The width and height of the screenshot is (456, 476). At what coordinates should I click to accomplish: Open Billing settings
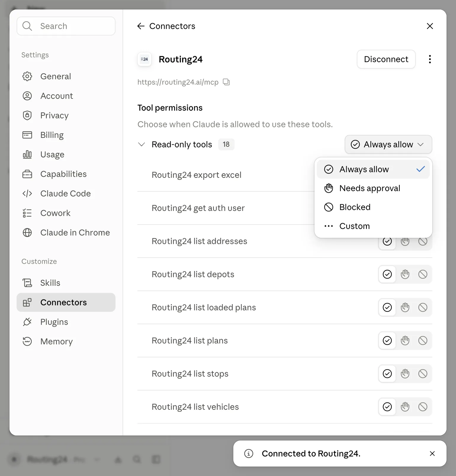pyautogui.click(x=66, y=135)
